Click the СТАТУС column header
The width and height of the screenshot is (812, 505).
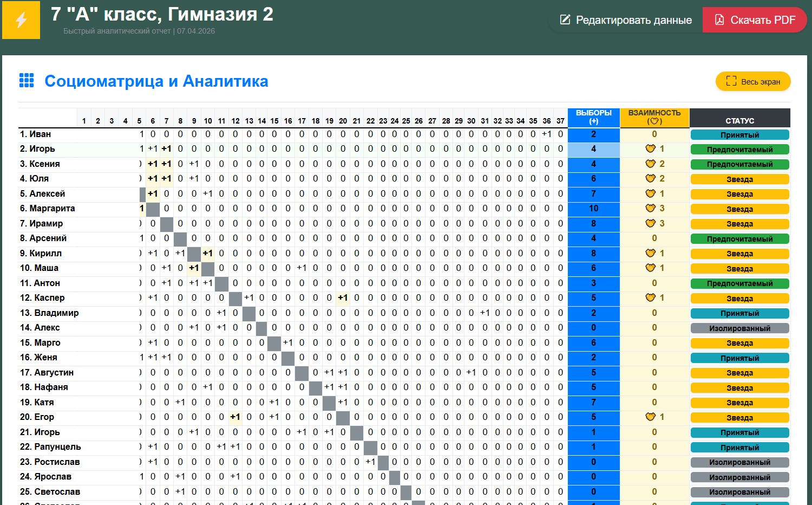pos(739,120)
